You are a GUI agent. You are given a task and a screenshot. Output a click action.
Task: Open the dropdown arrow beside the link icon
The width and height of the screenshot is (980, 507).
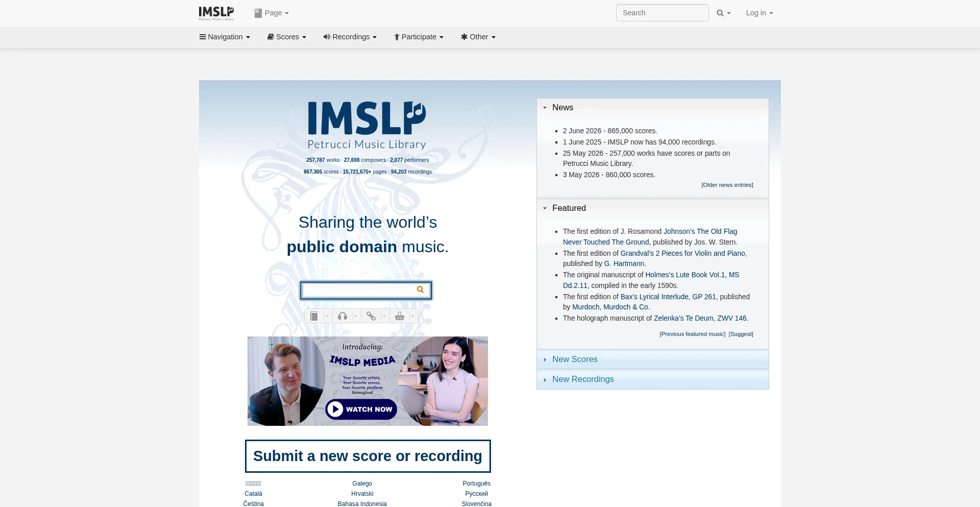384,316
